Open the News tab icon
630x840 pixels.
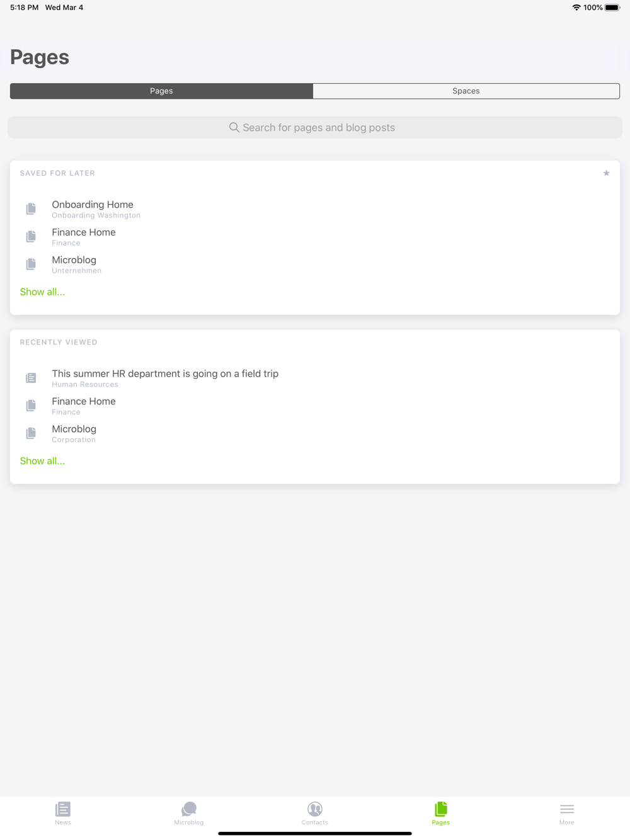[63, 809]
